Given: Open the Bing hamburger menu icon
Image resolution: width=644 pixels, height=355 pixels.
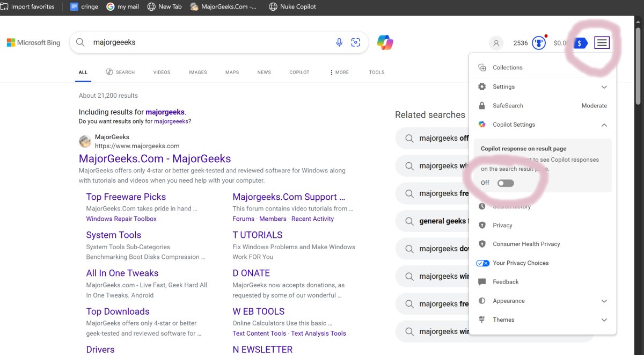Looking at the screenshot, I should 602,42.
